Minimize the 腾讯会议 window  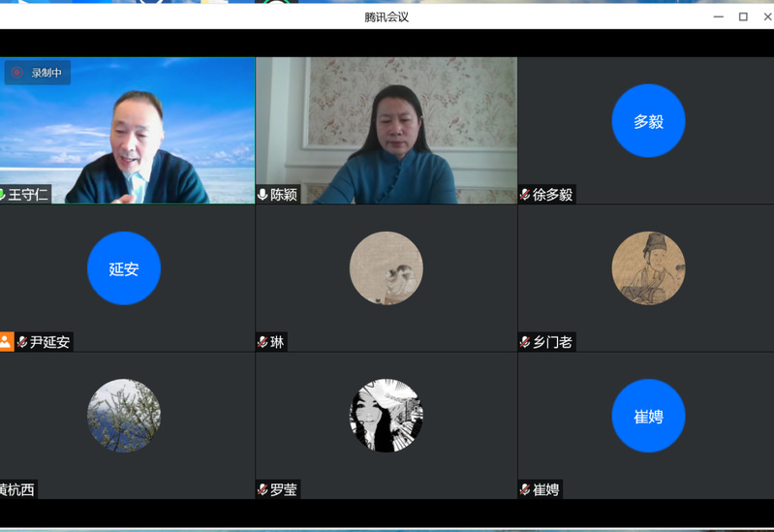point(719,16)
